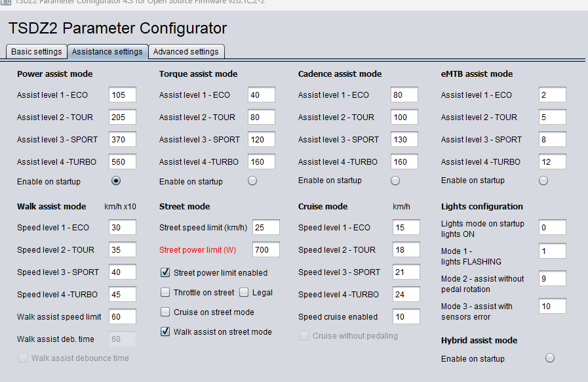Click Power assist level 1 ECO field
Screen dimensions: 588x382
(x=122, y=95)
